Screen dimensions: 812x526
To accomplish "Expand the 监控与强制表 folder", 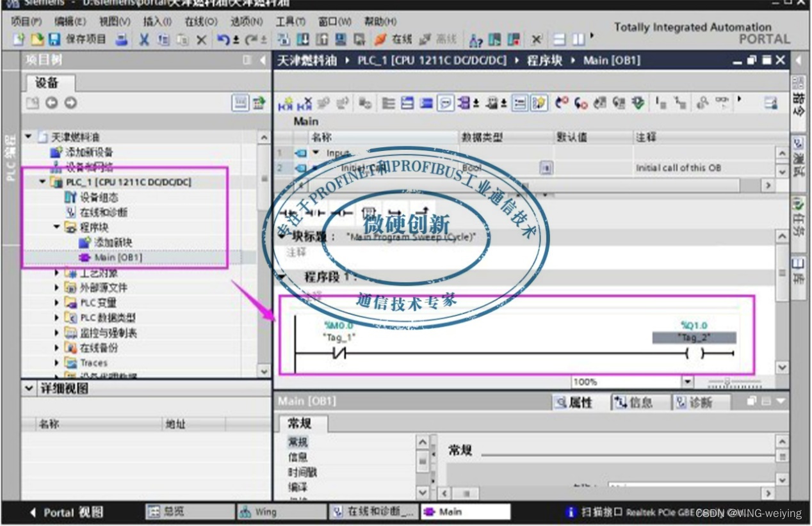I will coord(57,333).
